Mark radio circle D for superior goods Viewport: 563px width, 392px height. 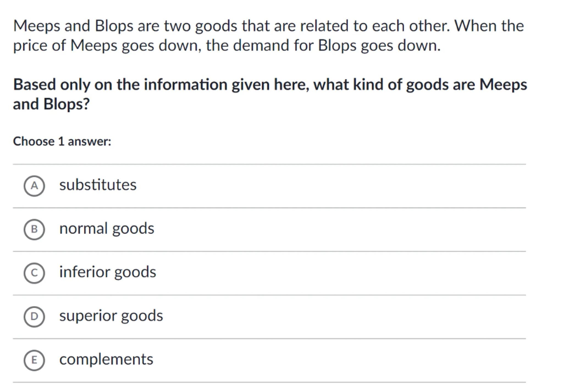[34, 316]
